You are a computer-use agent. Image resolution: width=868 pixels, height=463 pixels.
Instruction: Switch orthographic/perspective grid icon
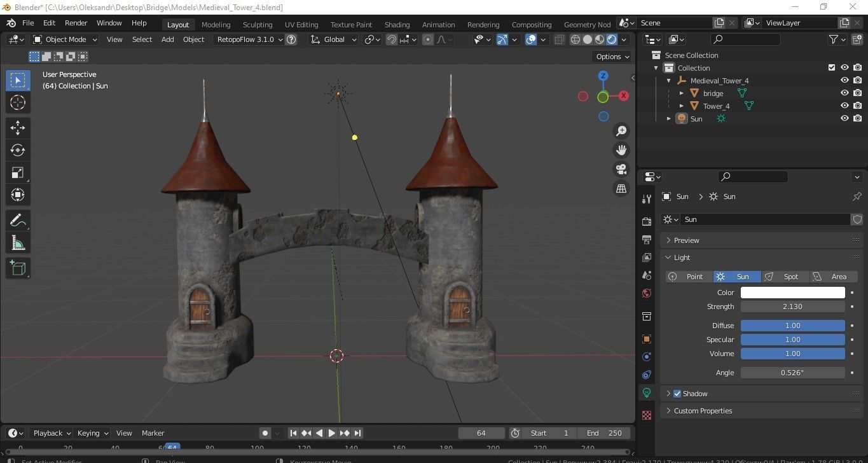click(621, 188)
